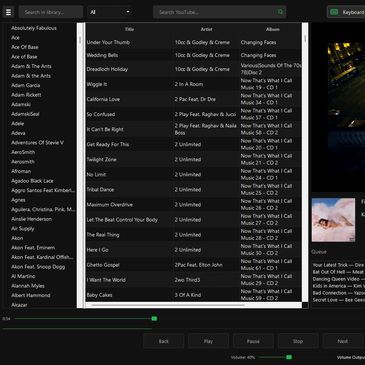Select the 'Twilight Zone' track row
Image resolution: width=365 pixels, height=365 pixels.
click(194, 159)
